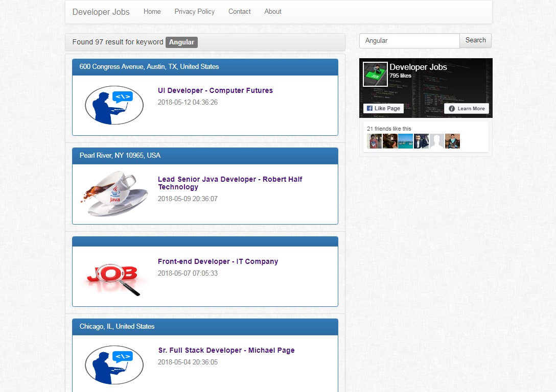
Task: Click the last friend avatar
Action: point(452,141)
